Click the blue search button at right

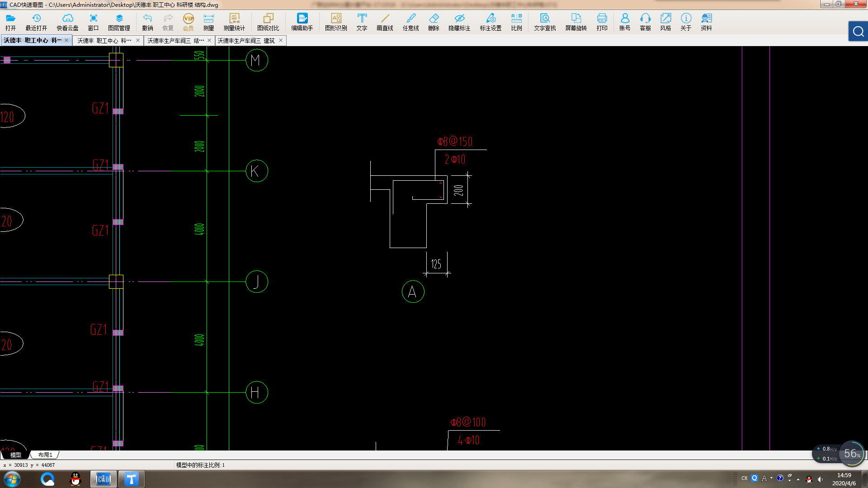(858, 32)
